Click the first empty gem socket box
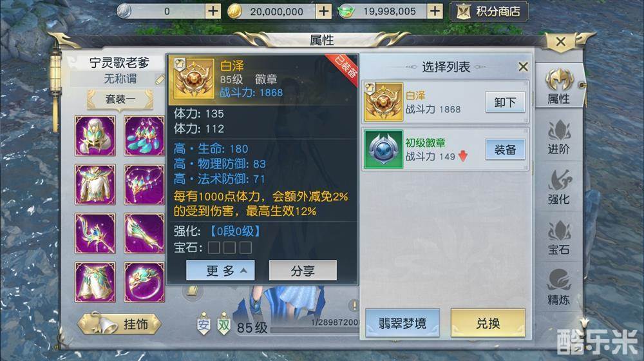 214,248
